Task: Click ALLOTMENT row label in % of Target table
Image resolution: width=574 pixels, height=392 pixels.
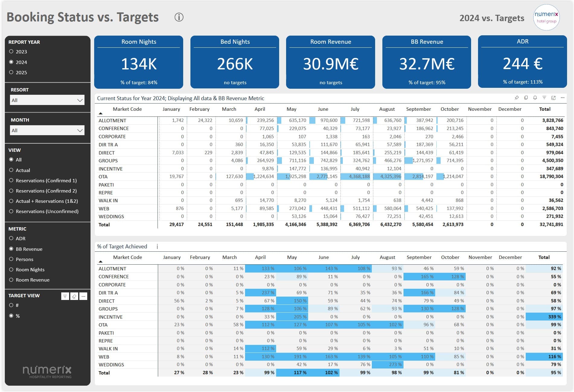Action: pyautogui.click(x=112, y=269)
